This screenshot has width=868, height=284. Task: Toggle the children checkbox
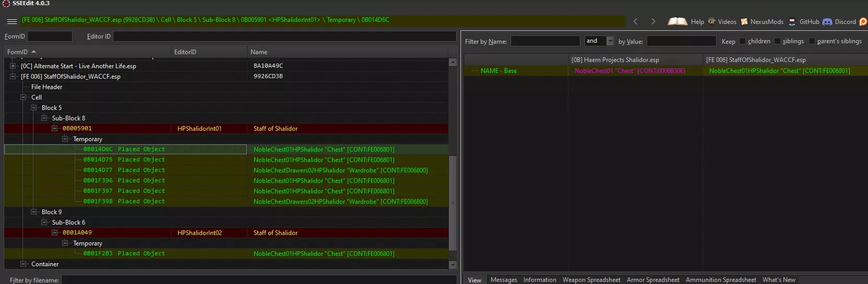coord(742,41)
